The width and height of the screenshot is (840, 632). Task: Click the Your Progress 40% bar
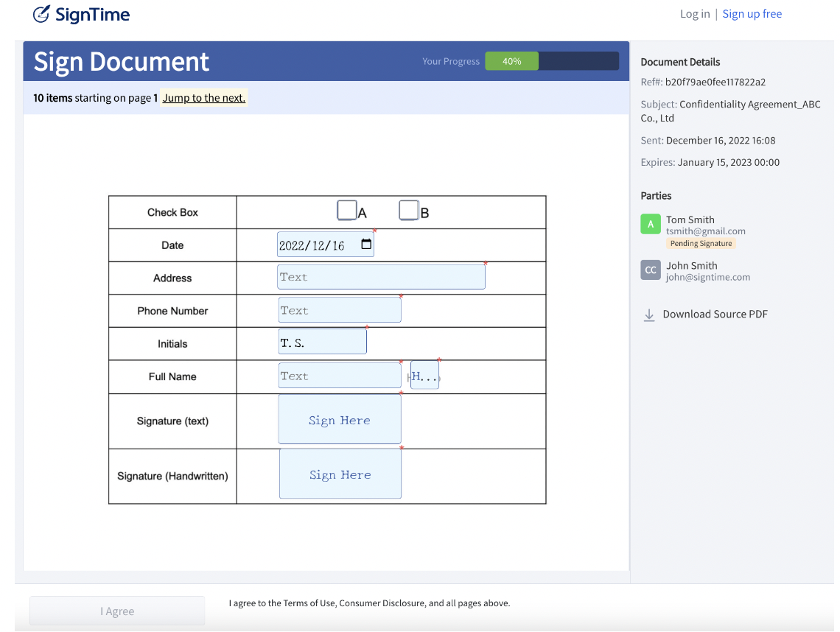click(x=551, y=61)
